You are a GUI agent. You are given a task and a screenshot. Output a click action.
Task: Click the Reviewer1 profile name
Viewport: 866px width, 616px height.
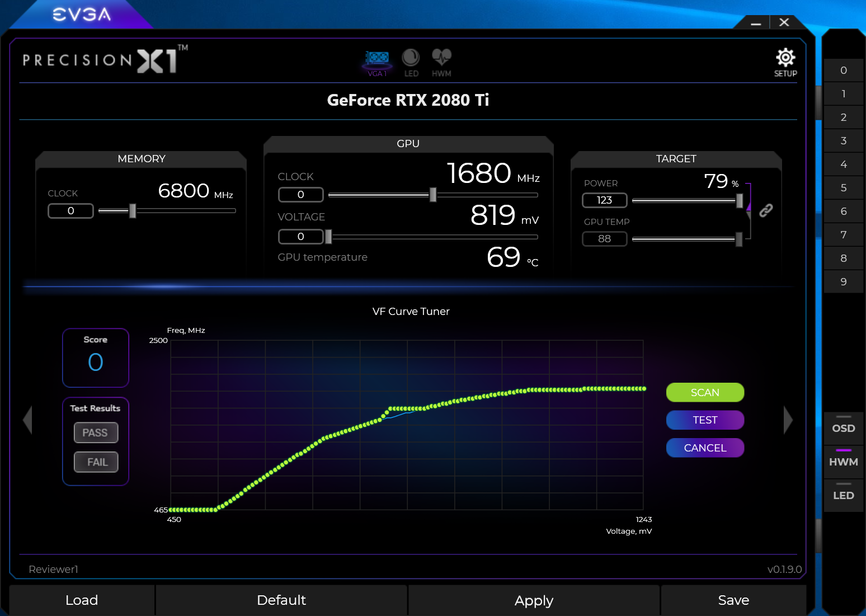(x=54, y=569)
